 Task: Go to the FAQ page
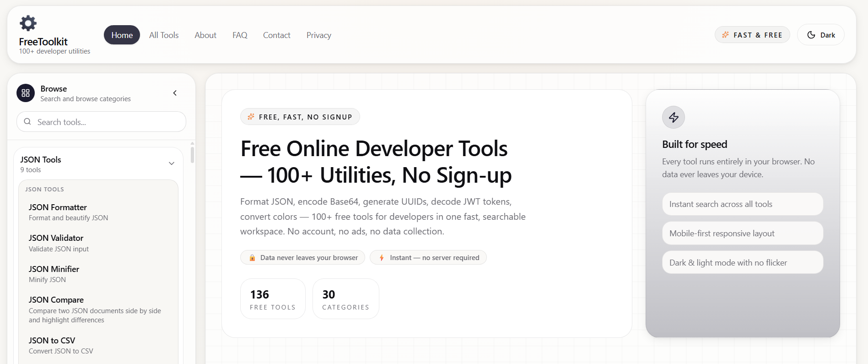tap(240, 35)
